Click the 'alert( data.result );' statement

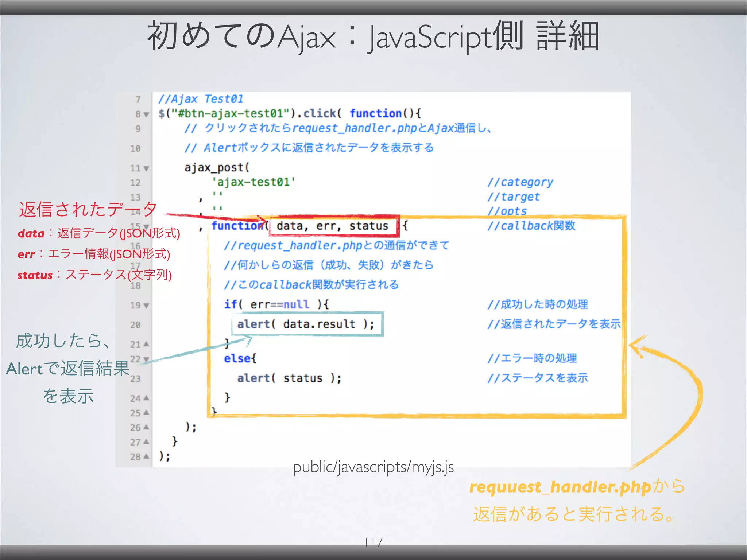pos(306,324)
